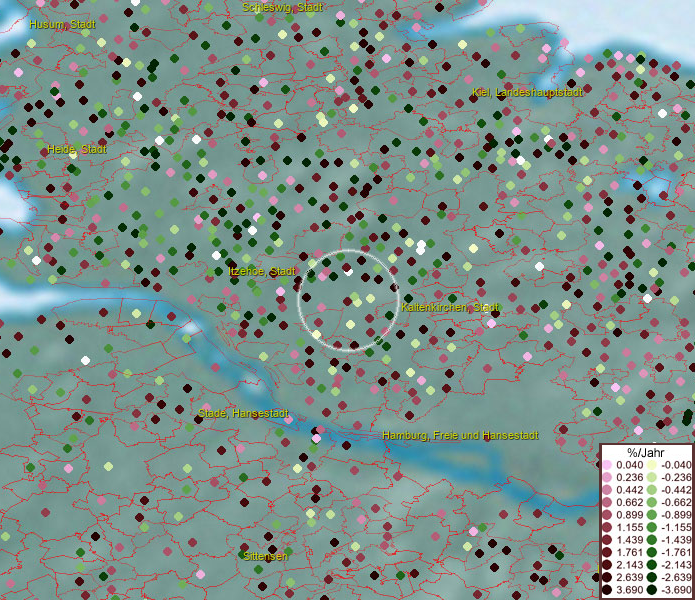Screen dimensions: 695x600
Task: Click the Sittensen map label
Action: click(x=266, y=556)
